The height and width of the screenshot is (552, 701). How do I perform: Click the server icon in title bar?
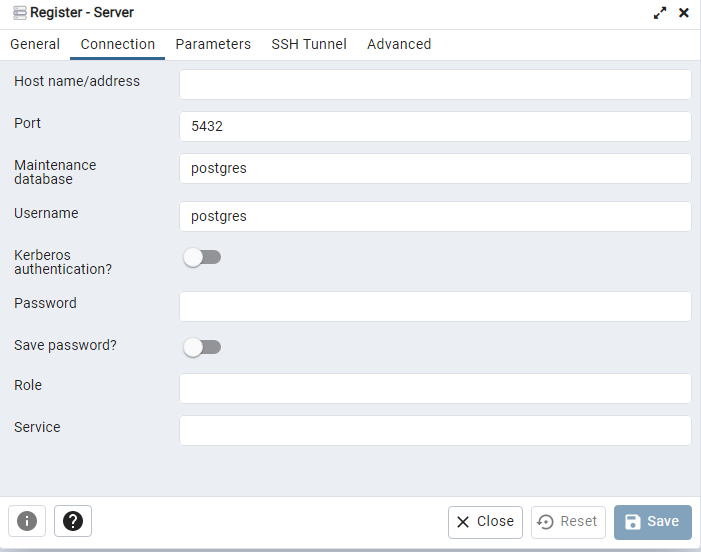pos(19,13)
